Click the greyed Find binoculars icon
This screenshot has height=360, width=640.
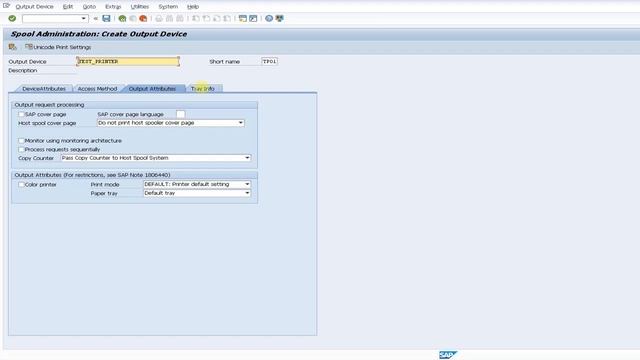169,18
